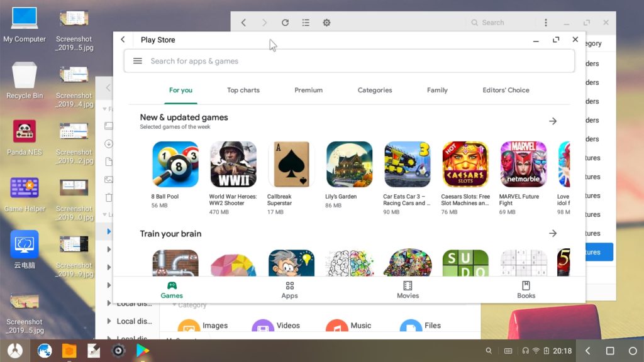Click the taskbar home circle button
Screen dimensions: 644x362
(633, 351)
